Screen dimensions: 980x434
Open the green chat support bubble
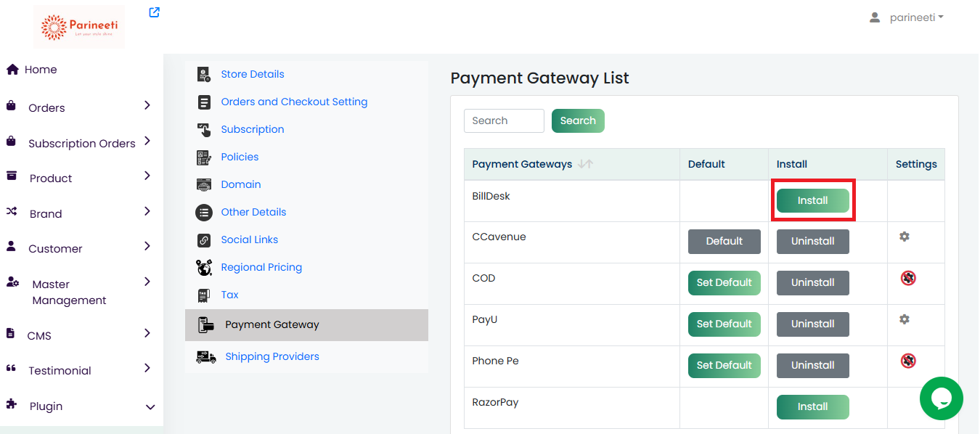(941, 398)
